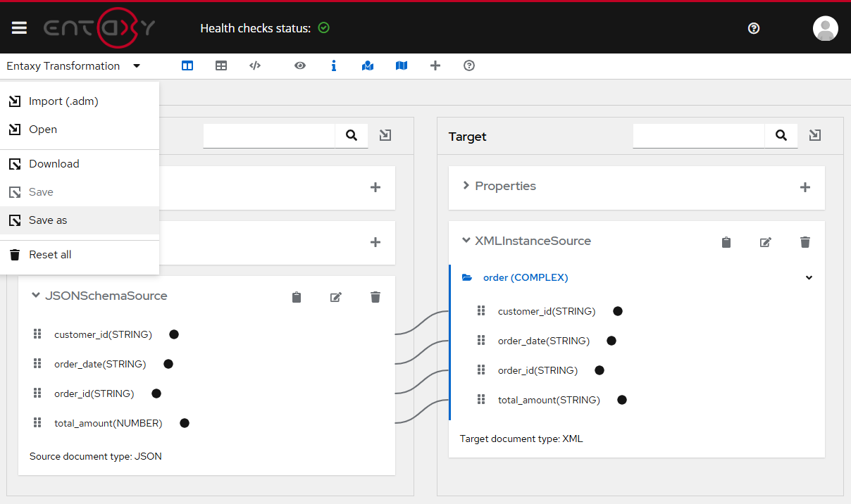Click the table view toolbar icon
The height and width of the screenshot is (504, 851).
[221, 65]
